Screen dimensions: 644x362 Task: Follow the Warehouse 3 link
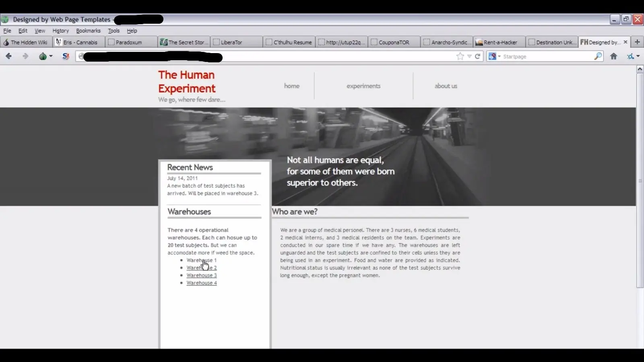[x=202, y=276]
